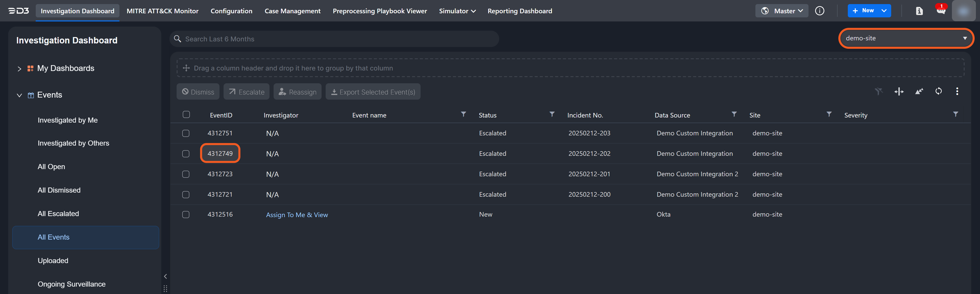Switch to Case Management tab

pos(292,11)
